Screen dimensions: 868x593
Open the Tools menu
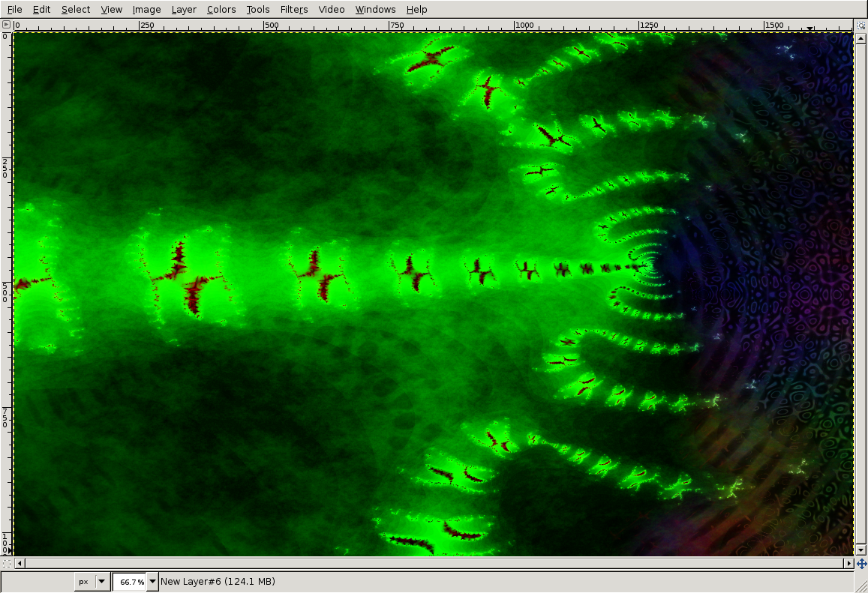click(x=258, y=10)
